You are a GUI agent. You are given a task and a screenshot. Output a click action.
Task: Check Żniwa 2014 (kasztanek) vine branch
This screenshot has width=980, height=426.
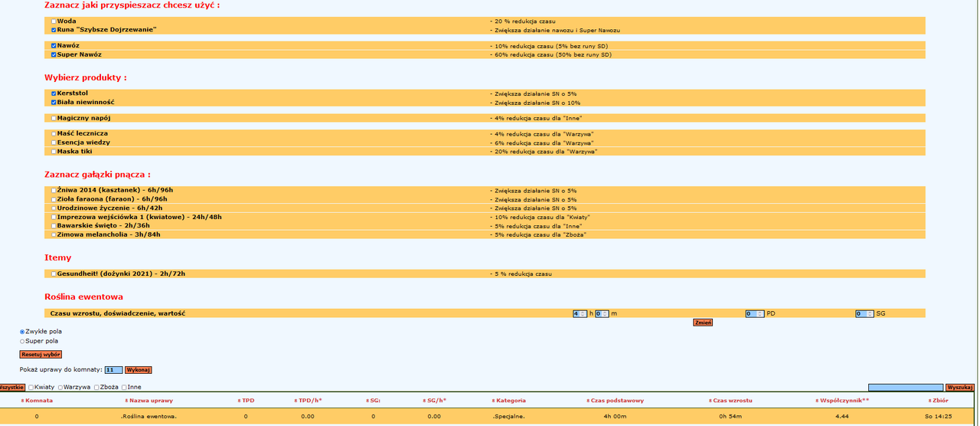click(54, 190)
